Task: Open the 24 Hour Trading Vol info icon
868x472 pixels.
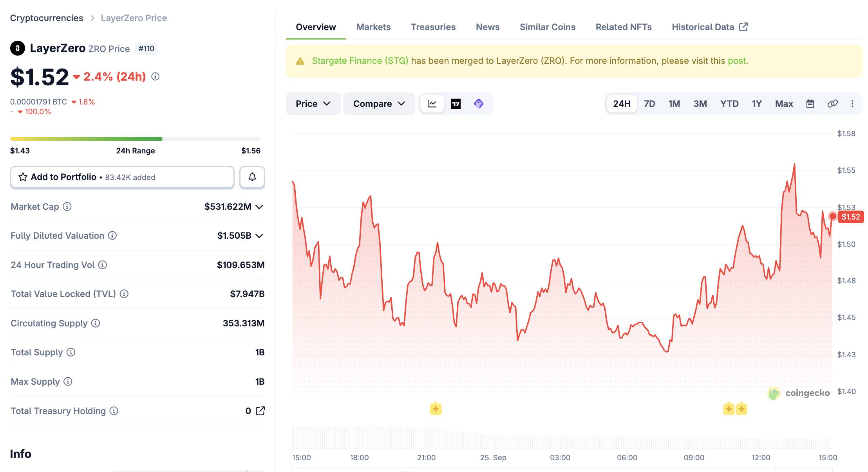Action: tap(103, 265)
